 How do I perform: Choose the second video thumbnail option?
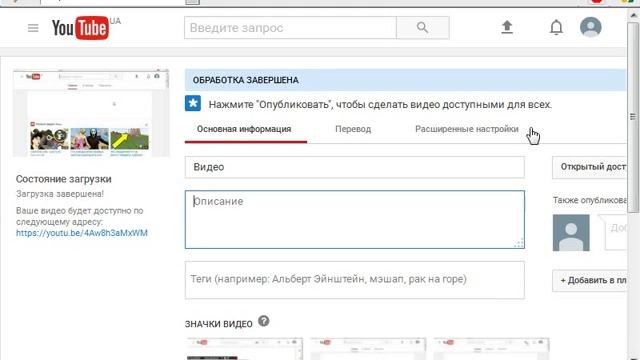coord(368,349)
